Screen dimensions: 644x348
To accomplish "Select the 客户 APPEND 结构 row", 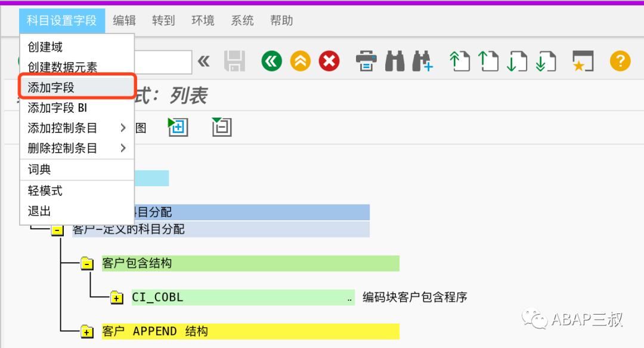I will click(x=250, y=331).
